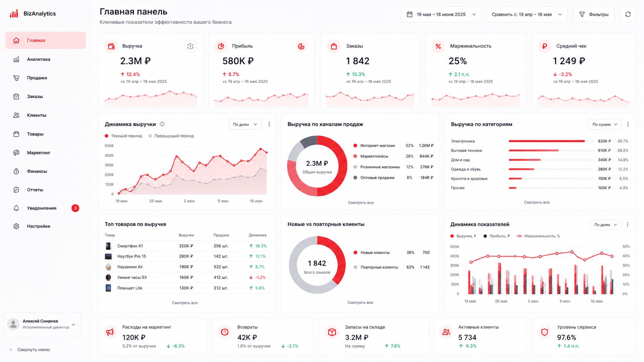Screen dimensions: 644x362
Task: Expand the Алексей Смирнов user menu chevron
Action: point(74,324)
